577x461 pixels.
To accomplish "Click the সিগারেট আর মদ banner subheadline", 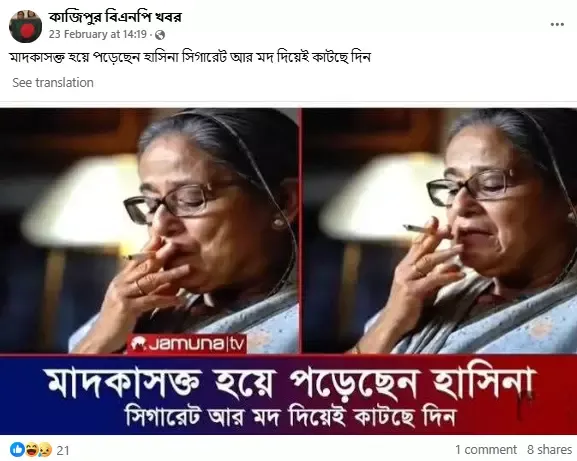I will coord(290,416).
